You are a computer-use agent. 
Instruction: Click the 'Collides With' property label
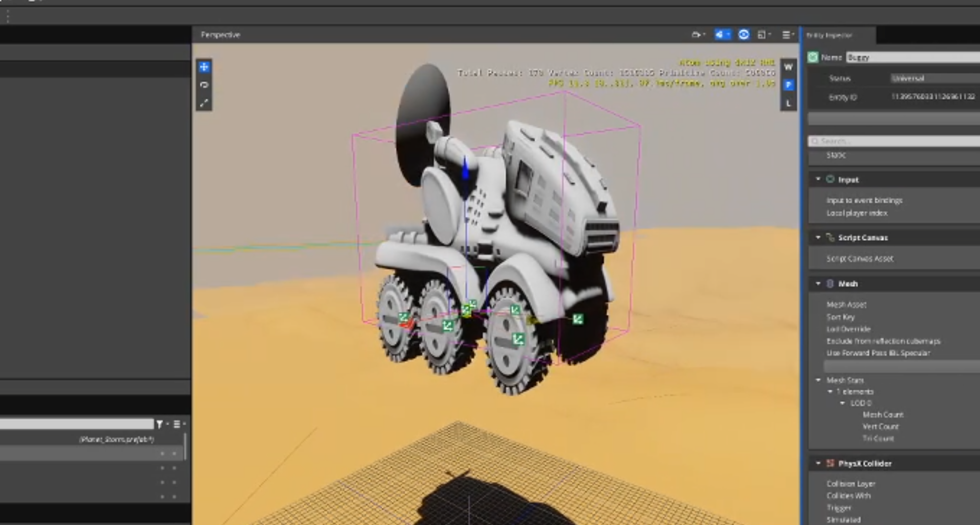tap(849, 496)
